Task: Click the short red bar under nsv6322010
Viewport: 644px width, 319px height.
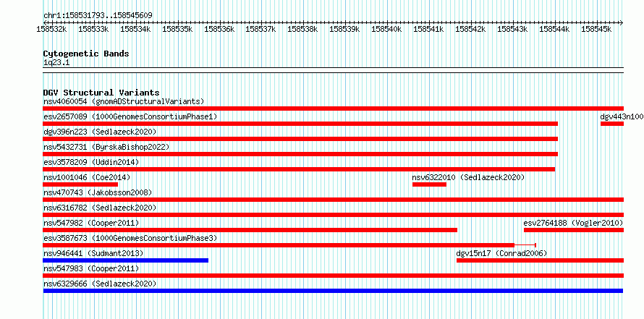Action: coord(429,184)
